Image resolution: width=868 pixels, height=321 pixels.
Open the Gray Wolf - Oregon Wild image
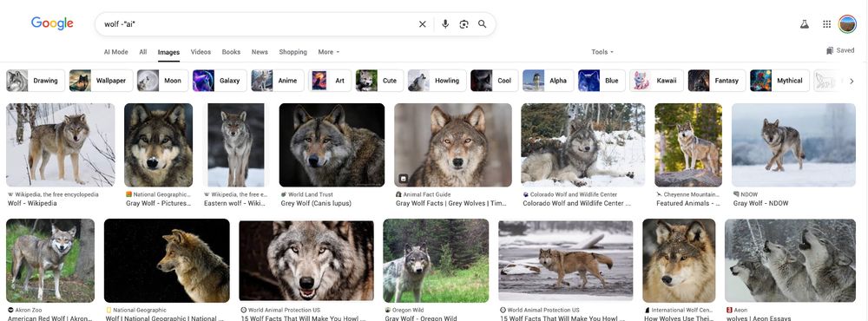(436, 260)
